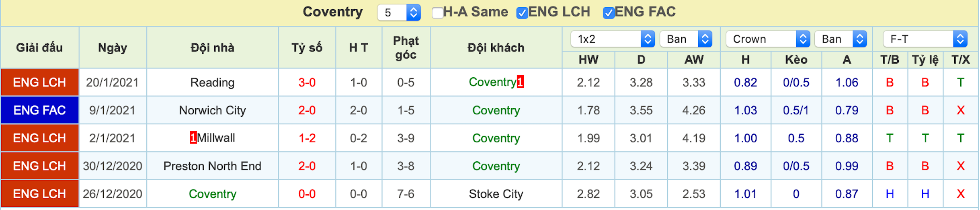Screen dimensions: 980x210
Task: Click the ENG FAC league badge
Action: tap(40, 110)
